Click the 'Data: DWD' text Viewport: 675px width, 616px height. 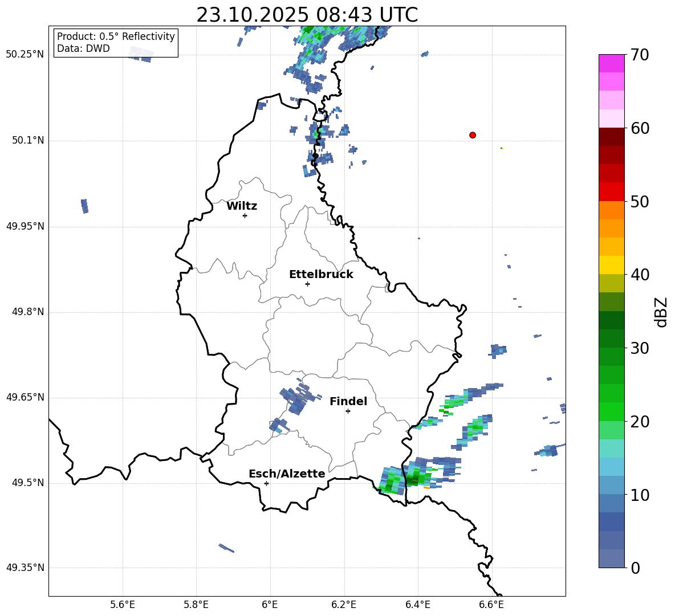[x=83, y=48]
